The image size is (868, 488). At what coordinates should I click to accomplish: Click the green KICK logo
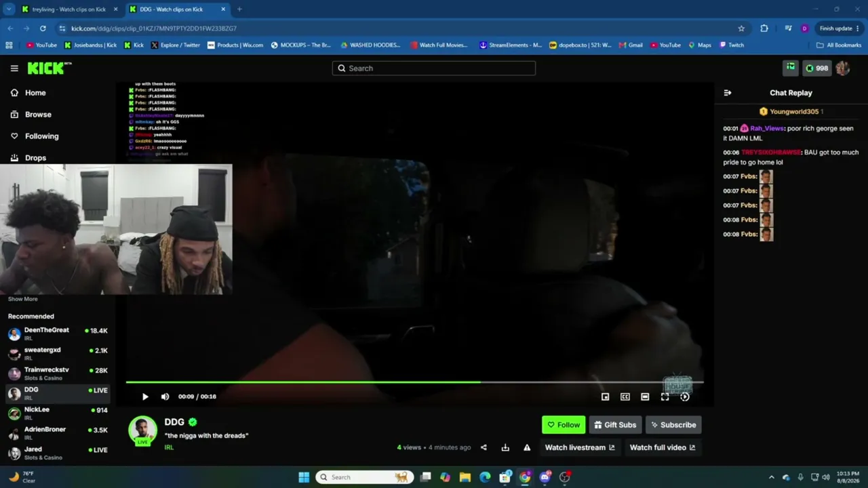tap(49, 68)
